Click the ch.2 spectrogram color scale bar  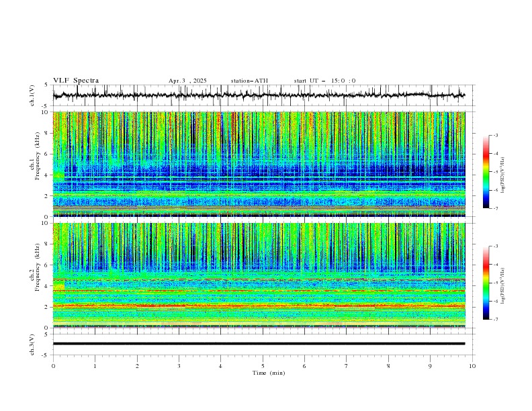tap(486, 283)
